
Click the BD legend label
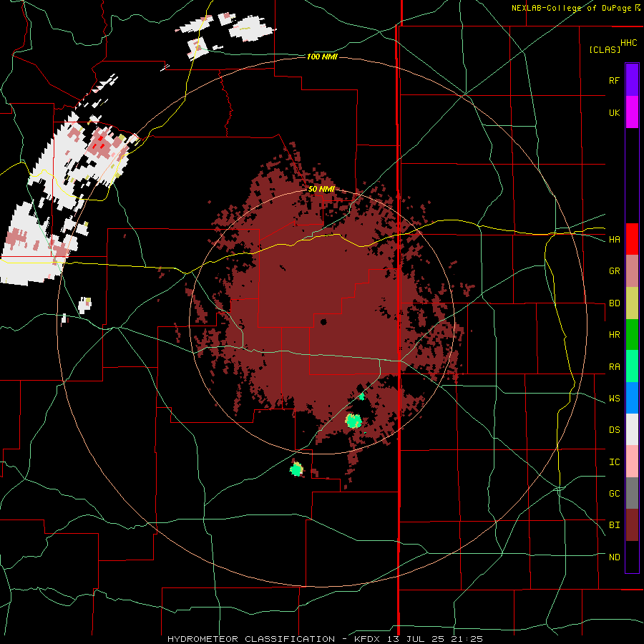click(614, 303)
